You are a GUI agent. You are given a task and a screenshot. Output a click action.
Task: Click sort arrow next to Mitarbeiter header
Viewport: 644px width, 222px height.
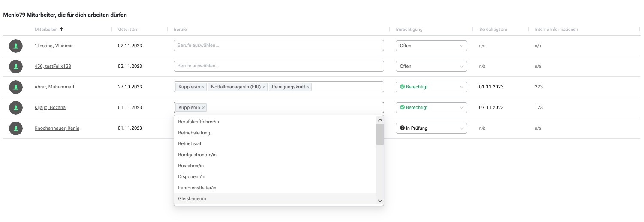tap(61, 29)
